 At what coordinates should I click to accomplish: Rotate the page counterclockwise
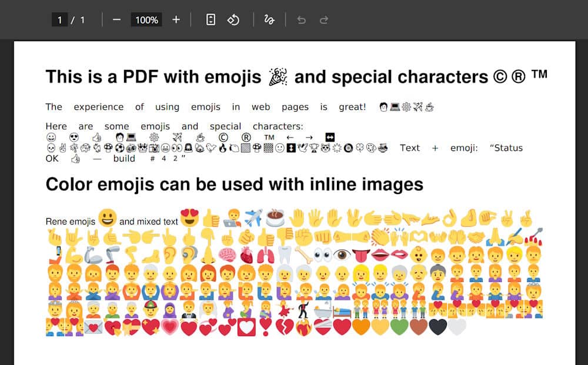(233, 19)
